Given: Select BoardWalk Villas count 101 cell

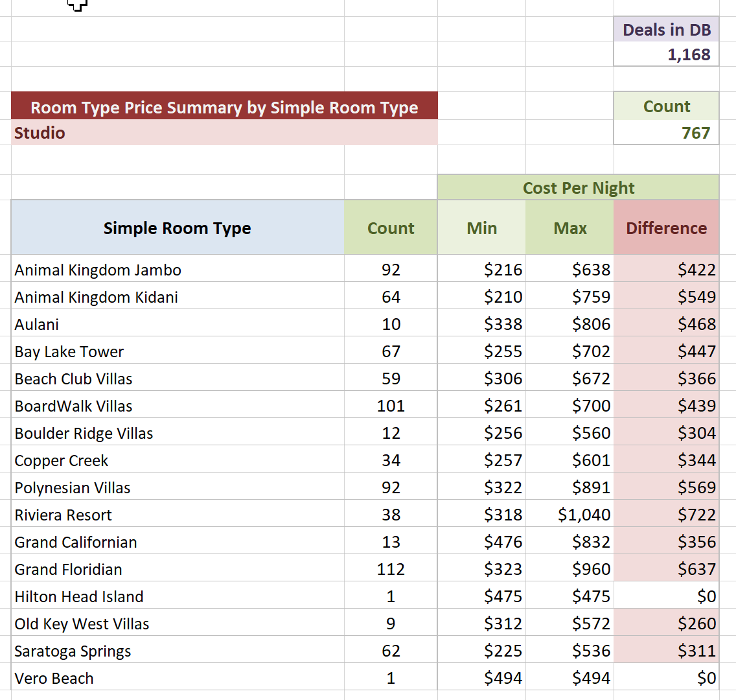Looking at the screenshot, I should [x=391, y=406].
